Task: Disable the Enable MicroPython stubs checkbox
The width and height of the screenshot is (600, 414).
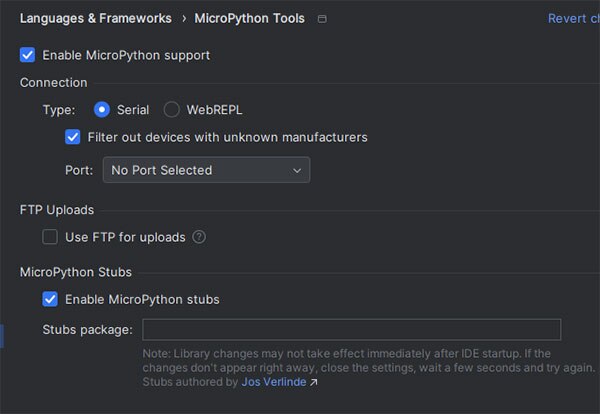Action: tap(50, 298)
